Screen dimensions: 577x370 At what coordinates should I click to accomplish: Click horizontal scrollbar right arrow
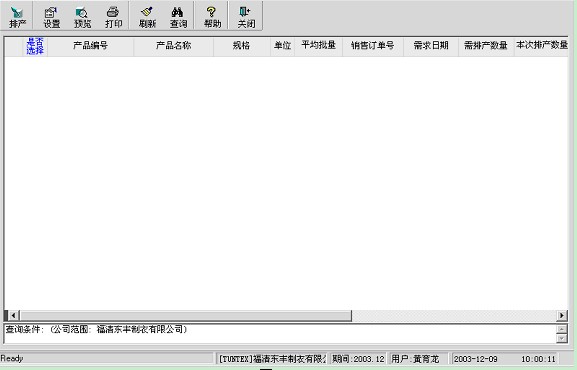point(562,316)
